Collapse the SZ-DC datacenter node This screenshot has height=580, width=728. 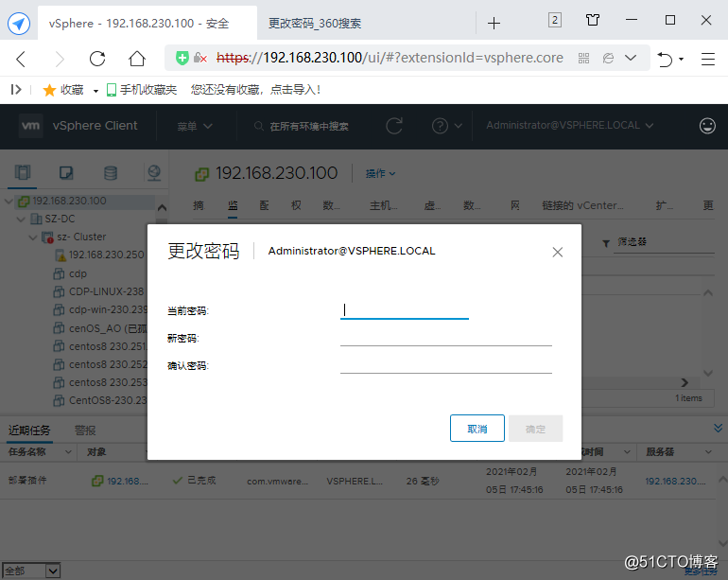click(x=21, y=219)
